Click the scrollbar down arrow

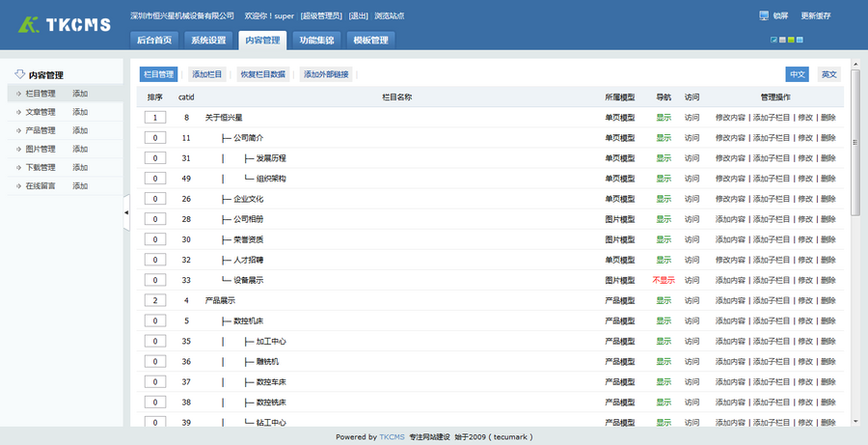point(855,422)
